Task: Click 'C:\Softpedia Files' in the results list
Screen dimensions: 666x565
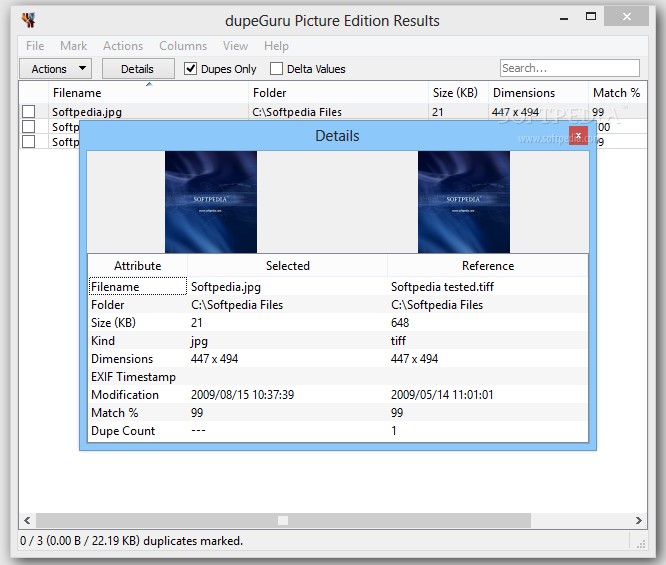Action: [297, 112]
